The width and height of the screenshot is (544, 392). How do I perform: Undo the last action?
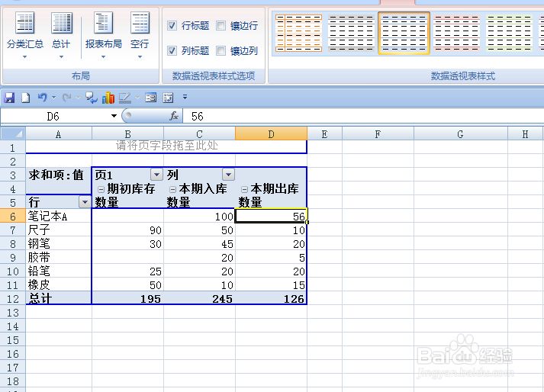(x=42, y=98)
